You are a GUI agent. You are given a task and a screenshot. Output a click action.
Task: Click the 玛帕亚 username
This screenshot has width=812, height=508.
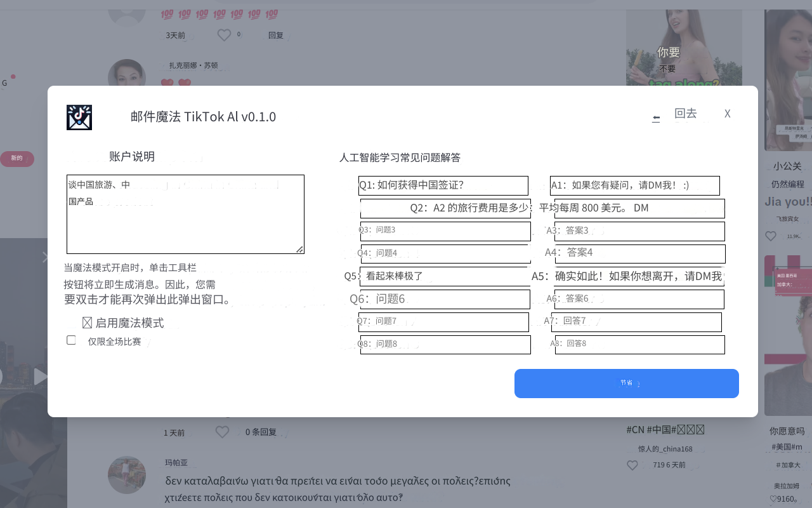pos(176,463)
